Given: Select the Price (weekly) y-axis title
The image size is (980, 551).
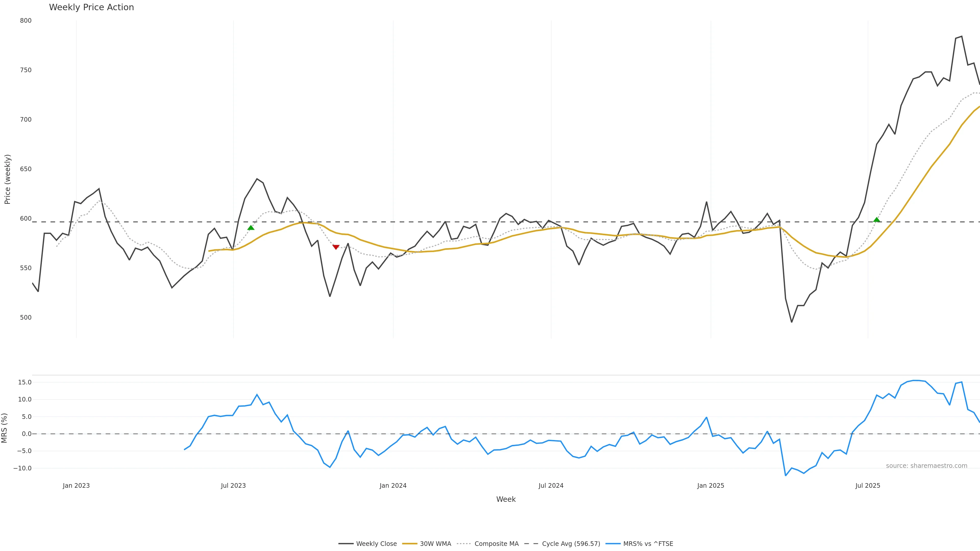Looking at the screenshot, I should coord(7,179).
